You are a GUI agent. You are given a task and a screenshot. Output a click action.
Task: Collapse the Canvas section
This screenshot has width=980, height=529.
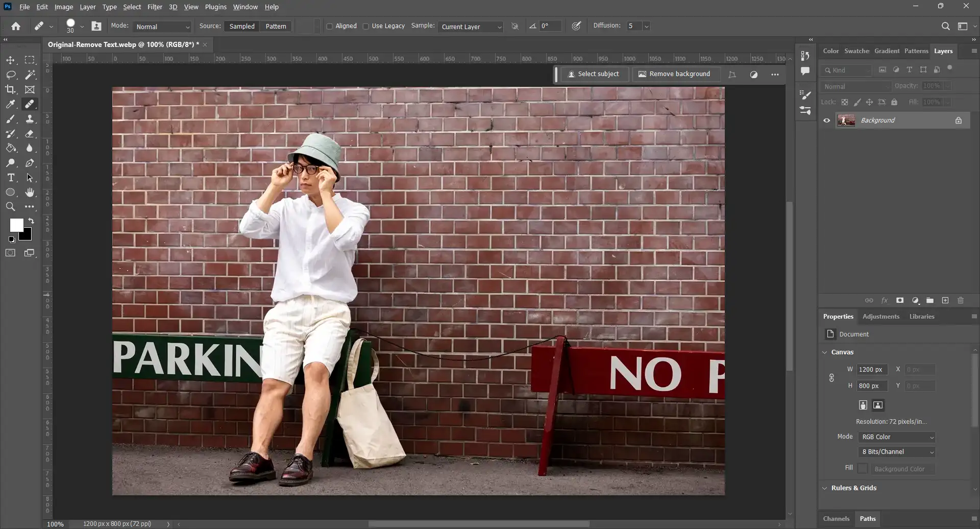coord(824,352)
